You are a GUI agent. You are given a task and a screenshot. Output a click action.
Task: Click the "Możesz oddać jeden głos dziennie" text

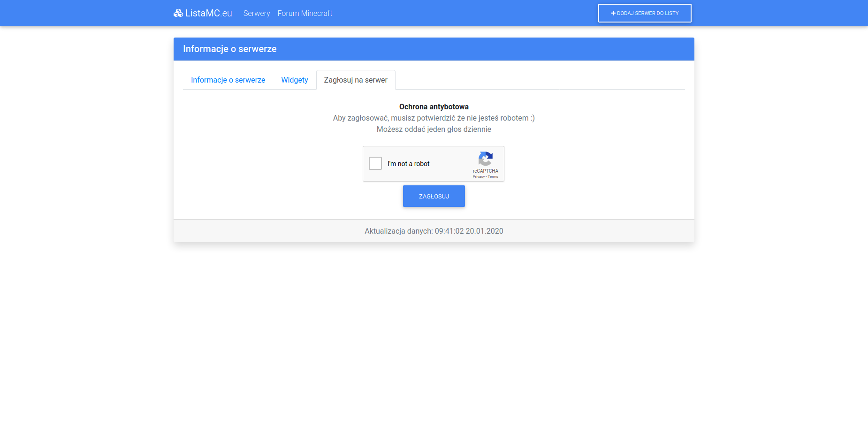[434, 130]
